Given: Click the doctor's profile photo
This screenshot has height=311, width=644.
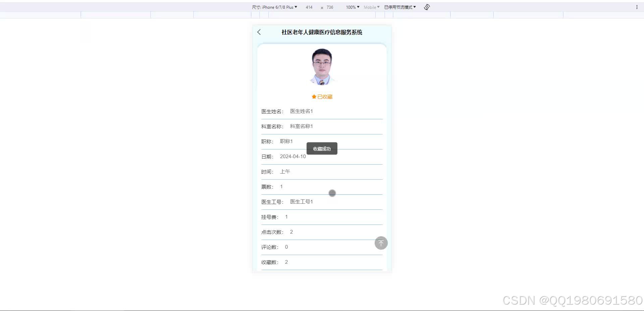Looking at the screenshot, I should click(x=321, y=66).
